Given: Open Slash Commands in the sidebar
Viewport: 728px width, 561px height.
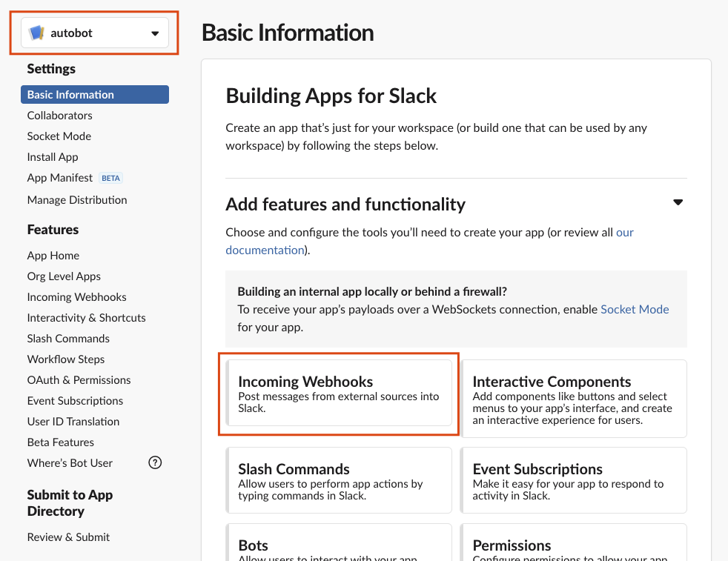Looking at the screenshot, I should pyautogui.click(x=68, y=339).
